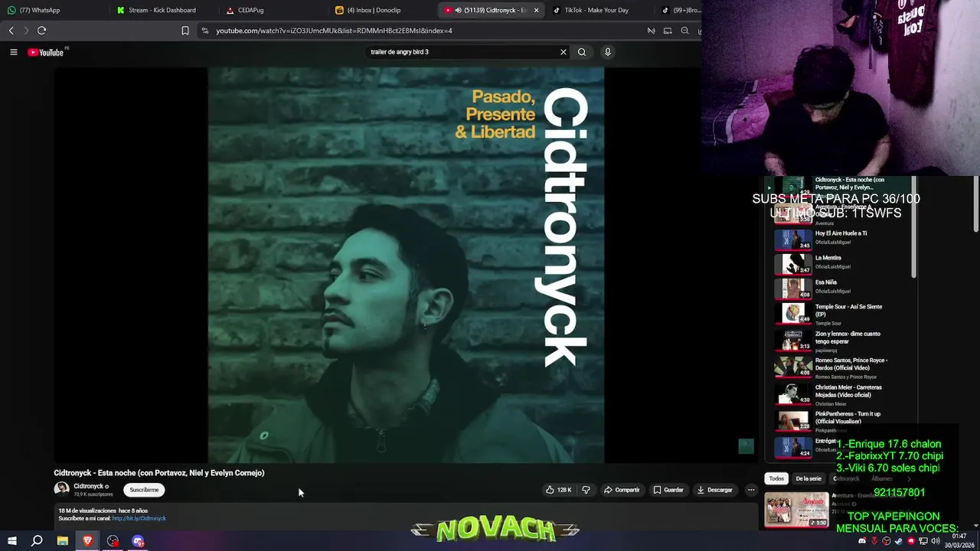
Task: Open File Explorer from taskbar
Action: (x=63, y=541)
